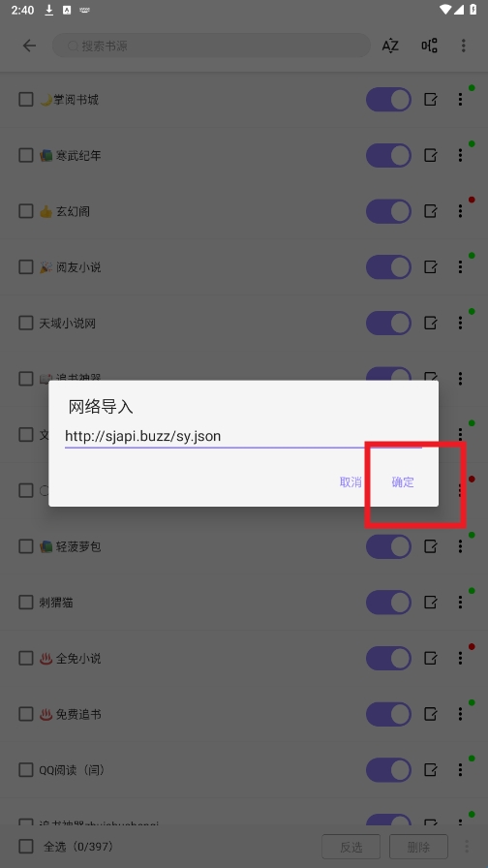
Task: Edit the 掌阅书城 source
Action: pos(431,100)
